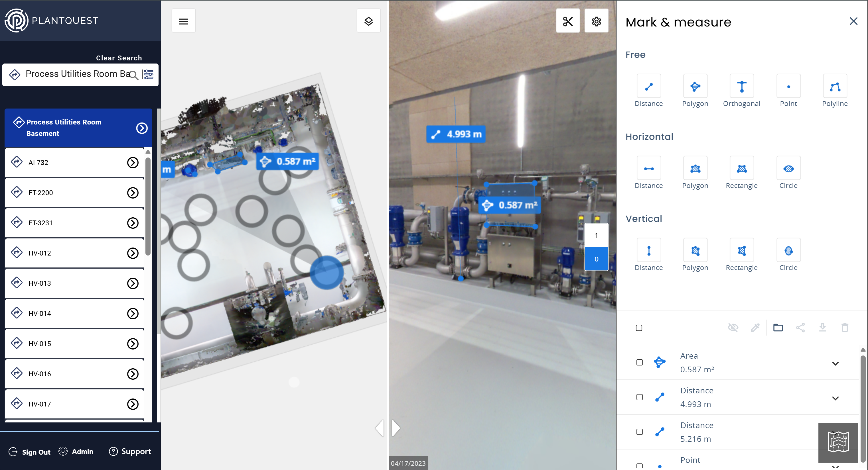This screenshot has width=868, height=470.
Task: Expand the Distance 4.993 m entry
Action: pos(835,398)
